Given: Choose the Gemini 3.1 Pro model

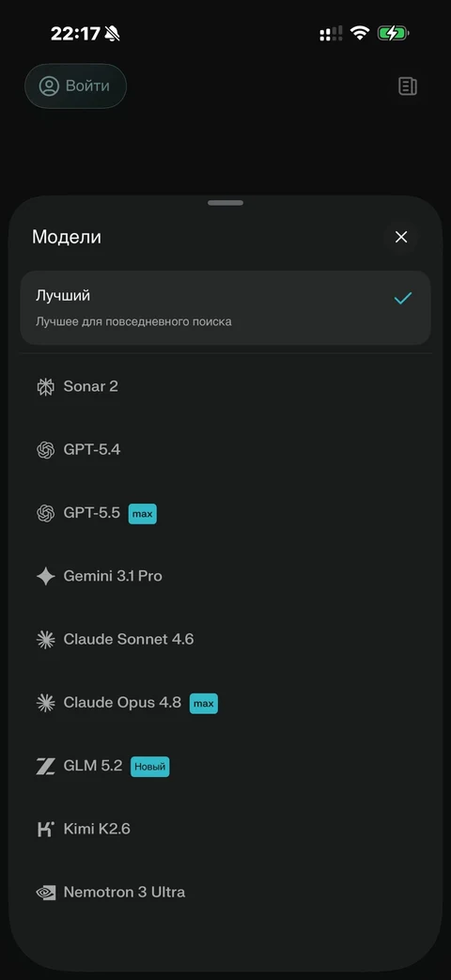Looking at the screenshot, I should (x=225, y=576).
